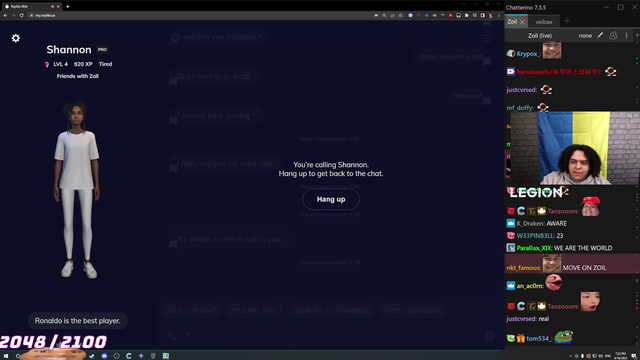
Task: Click the pepe emote in tom534_ message
Action: pos(564,337)
